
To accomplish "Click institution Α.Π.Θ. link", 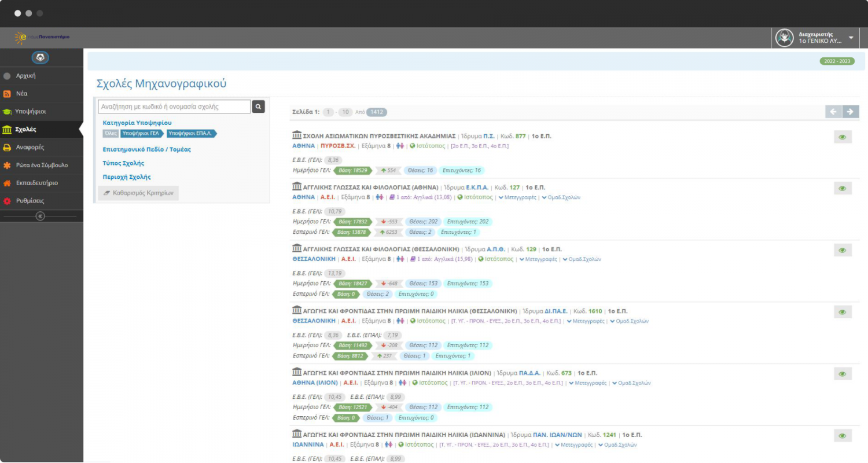I will (497, 249).
